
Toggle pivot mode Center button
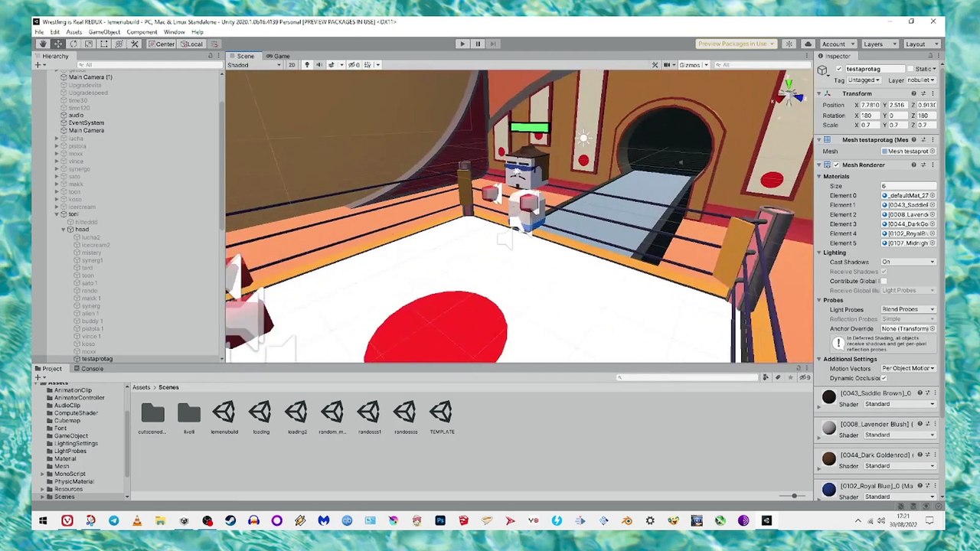pos(162,44)
